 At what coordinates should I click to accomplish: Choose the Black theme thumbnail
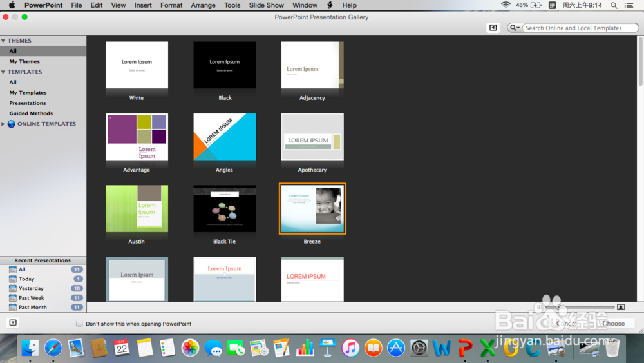[x=225, y=65]
